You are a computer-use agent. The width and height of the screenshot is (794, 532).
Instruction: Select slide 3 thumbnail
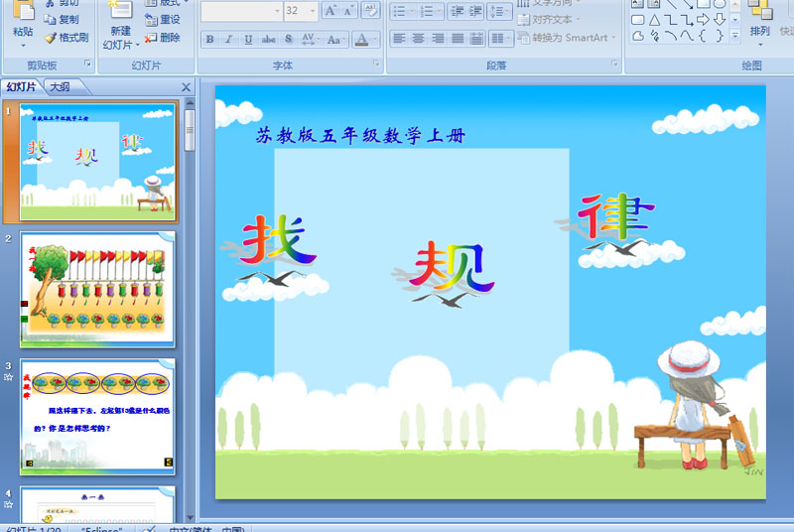(x=97, y=417)
